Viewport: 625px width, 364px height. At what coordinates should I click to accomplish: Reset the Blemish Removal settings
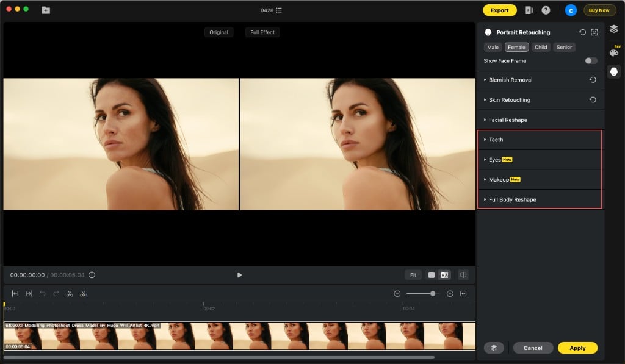coord(592,80)
